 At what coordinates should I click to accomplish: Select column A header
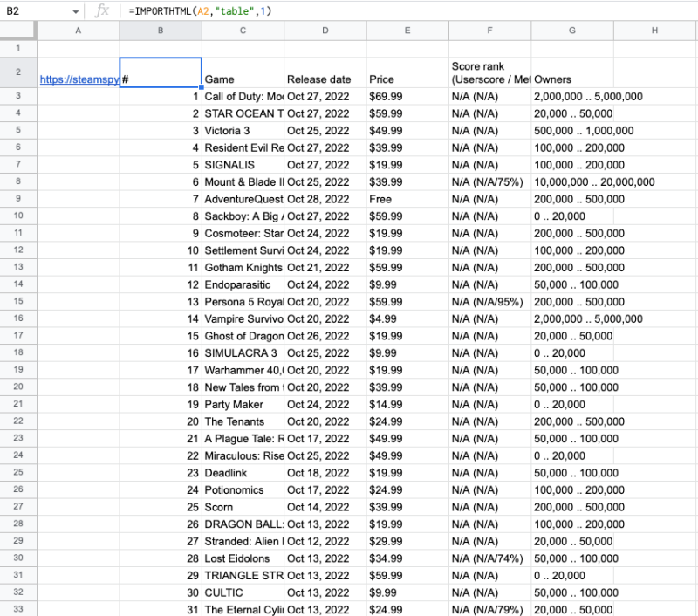78,31
